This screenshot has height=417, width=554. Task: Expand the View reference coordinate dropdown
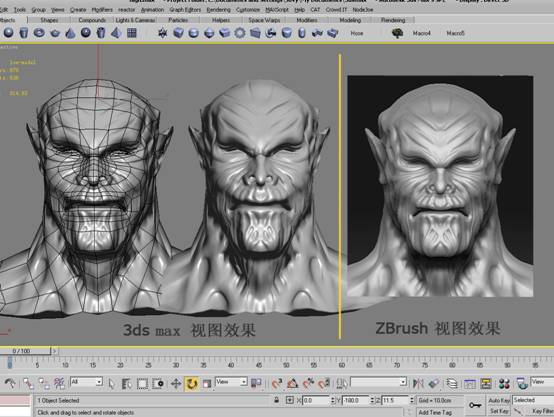(231, 382)
